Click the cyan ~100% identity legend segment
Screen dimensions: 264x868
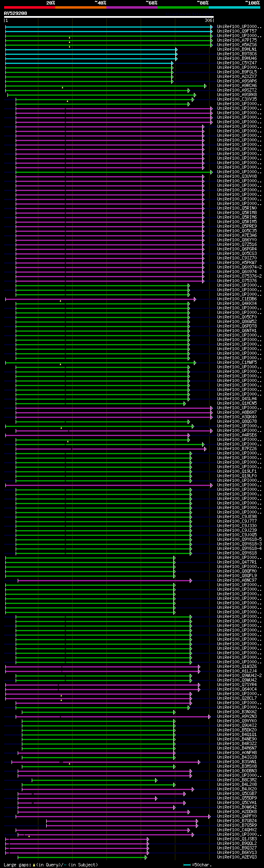[x=234, y=7]
